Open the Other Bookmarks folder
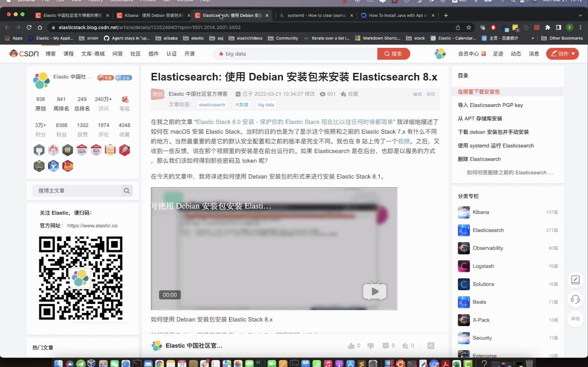Viewport: 588px width, 367px height. pos(562,38)
